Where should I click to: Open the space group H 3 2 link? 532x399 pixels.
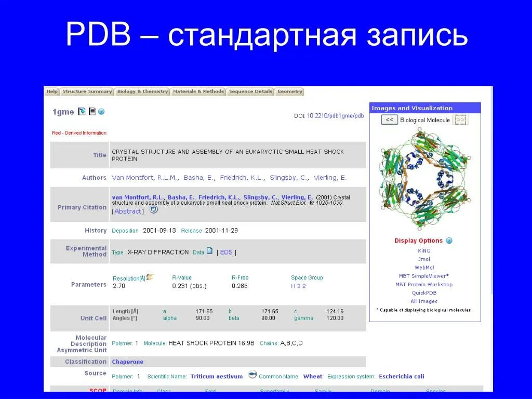[x=298, y=286]
